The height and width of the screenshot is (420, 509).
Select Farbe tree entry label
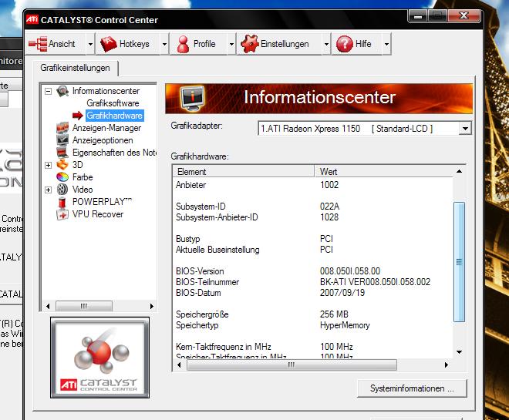(83, 177)
